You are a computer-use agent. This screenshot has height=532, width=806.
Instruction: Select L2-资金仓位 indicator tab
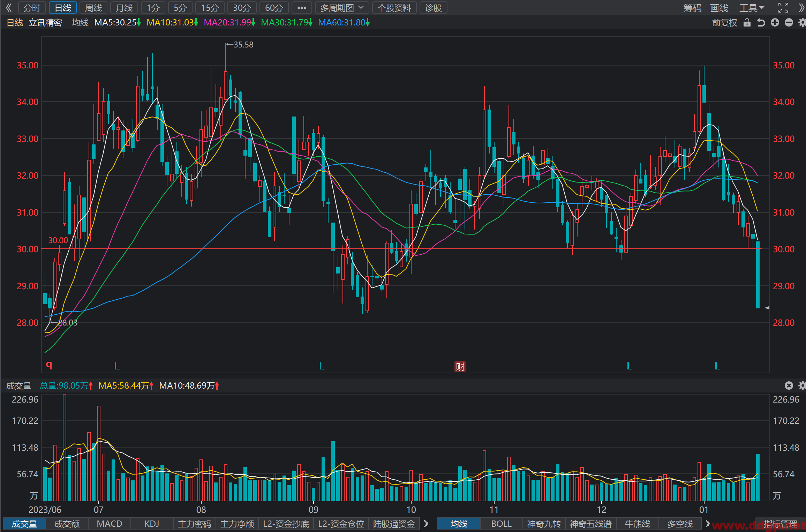pos(341,524)
